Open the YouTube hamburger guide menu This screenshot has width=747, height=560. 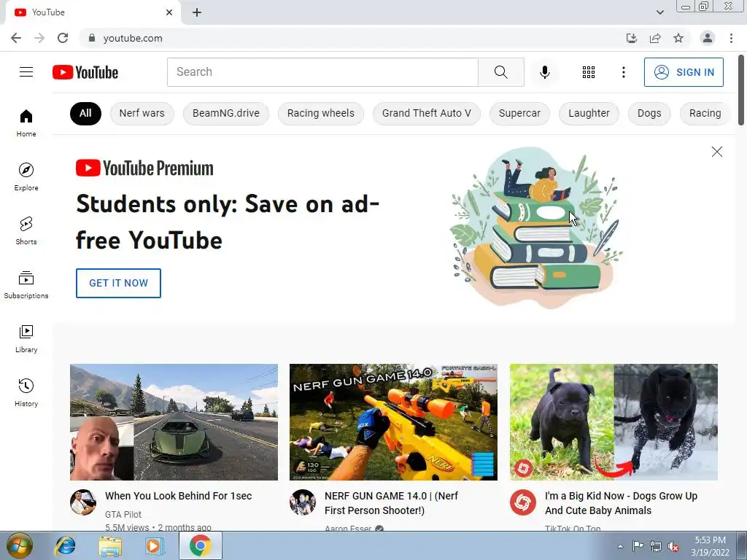pos(26,72)
